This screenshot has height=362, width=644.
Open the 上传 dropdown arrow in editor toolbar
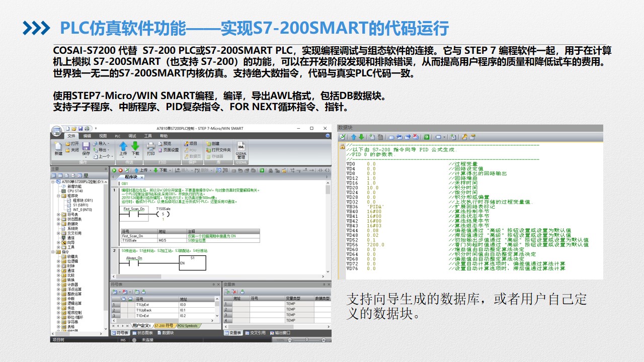(x=150, y=170)
